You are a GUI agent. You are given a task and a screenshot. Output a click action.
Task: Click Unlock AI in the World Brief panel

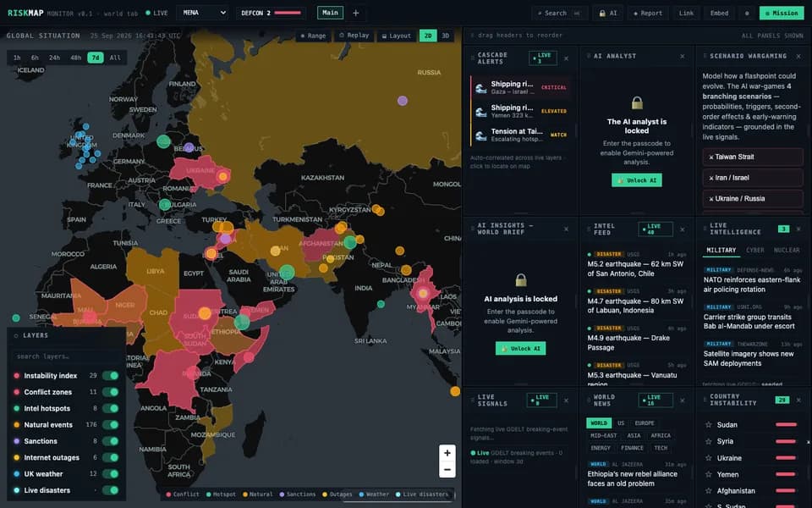tap(521, 348)
